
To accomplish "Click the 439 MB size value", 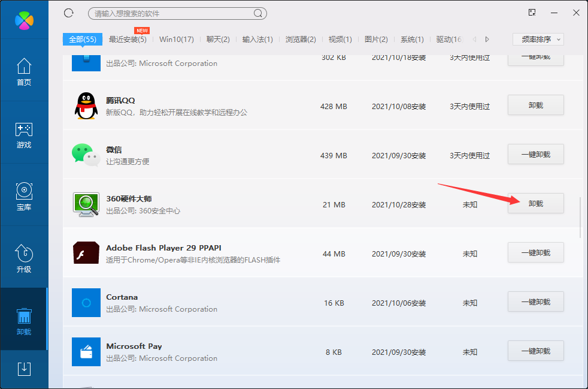I will (334, 156).
